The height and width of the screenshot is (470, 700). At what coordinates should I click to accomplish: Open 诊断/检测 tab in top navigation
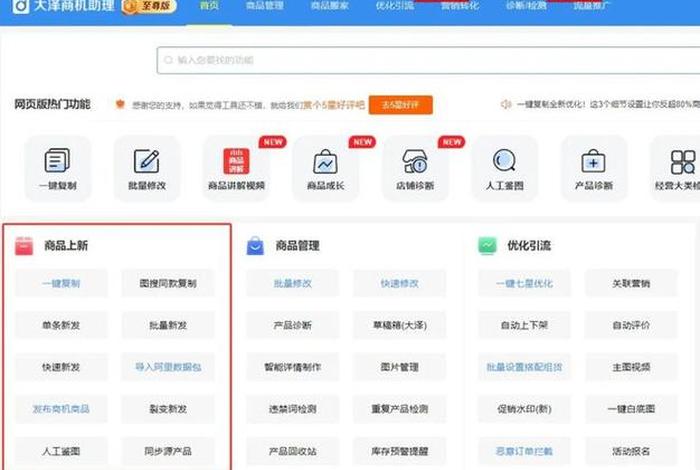tap(526, 6)
